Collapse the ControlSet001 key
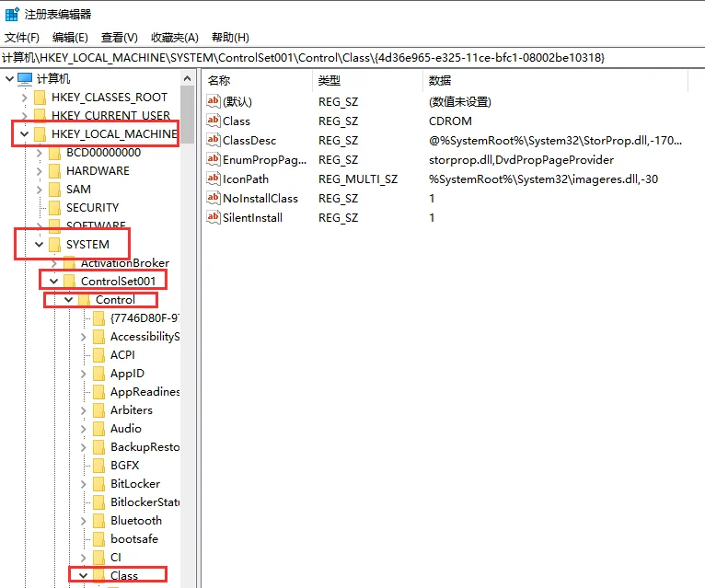Image resolution: width=705 pixels, height=588 pixels. pos(53,282)
